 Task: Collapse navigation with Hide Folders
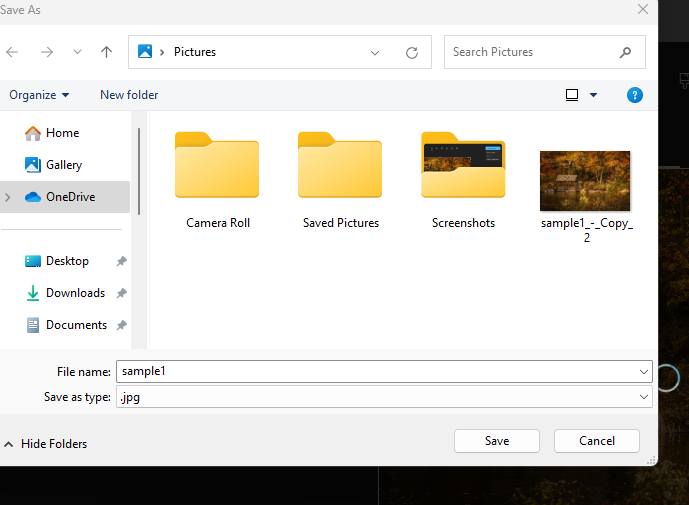[45, 444]
